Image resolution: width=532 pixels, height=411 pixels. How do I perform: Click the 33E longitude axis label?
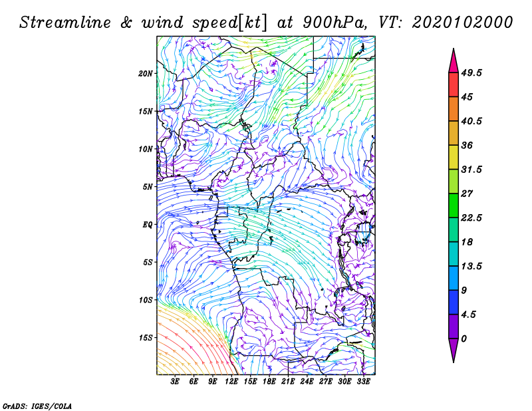click(363, 382)
